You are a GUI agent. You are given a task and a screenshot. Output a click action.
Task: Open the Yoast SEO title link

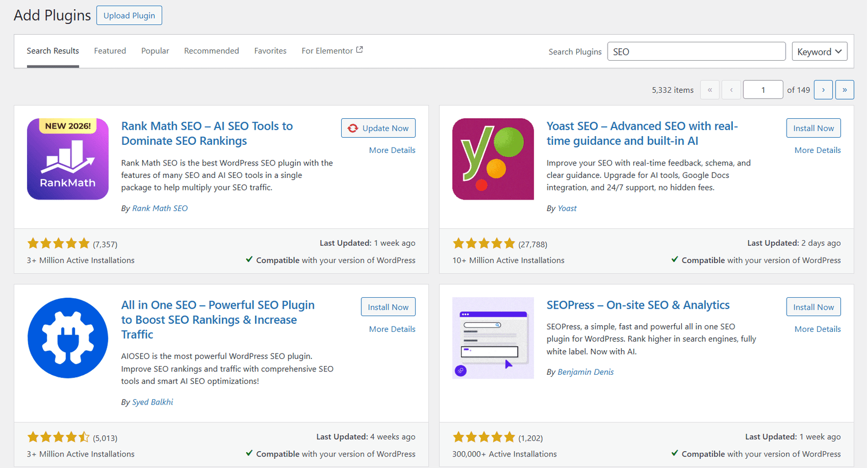[642, 133]
